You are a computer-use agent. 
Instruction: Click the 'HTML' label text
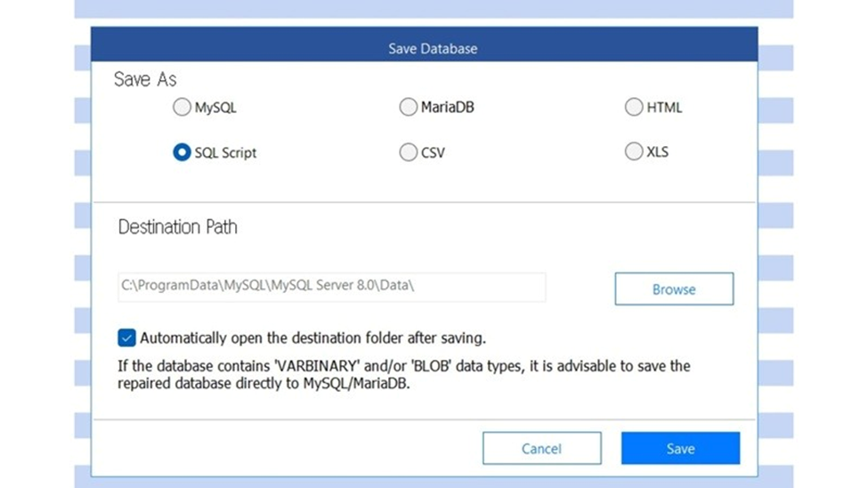[664, 108]
